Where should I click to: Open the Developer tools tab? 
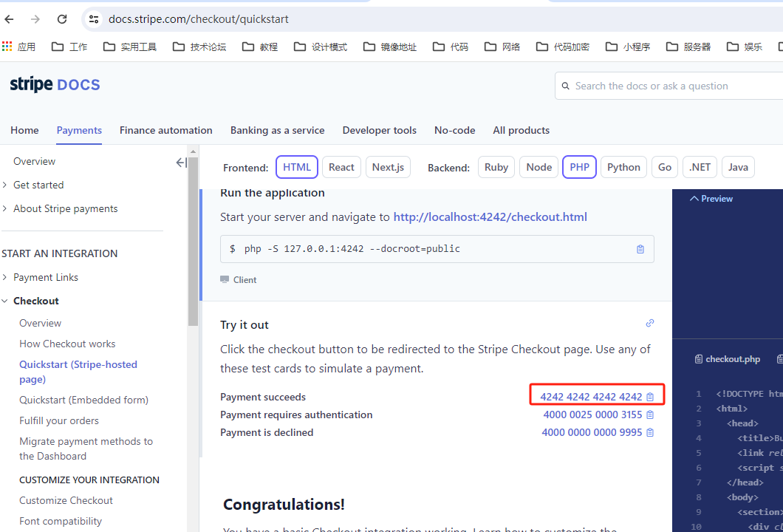point(379,130)
